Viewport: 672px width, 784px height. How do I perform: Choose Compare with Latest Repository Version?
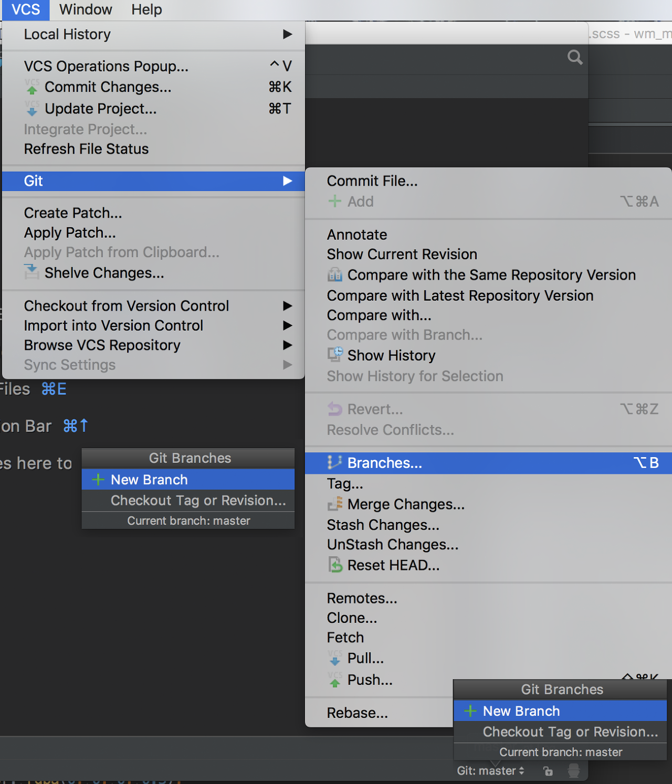pos(488,295)
